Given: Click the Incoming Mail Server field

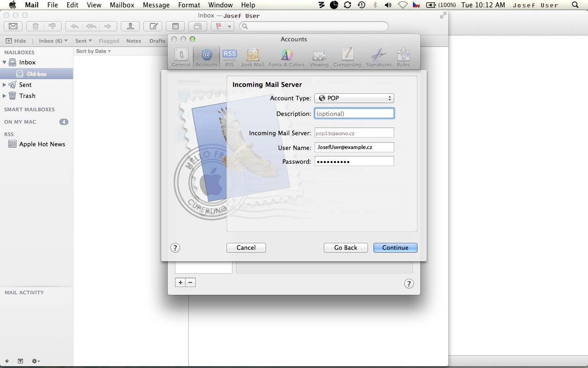Looking at the screenshot, I should pyautogui.click(x=354, y=133).
